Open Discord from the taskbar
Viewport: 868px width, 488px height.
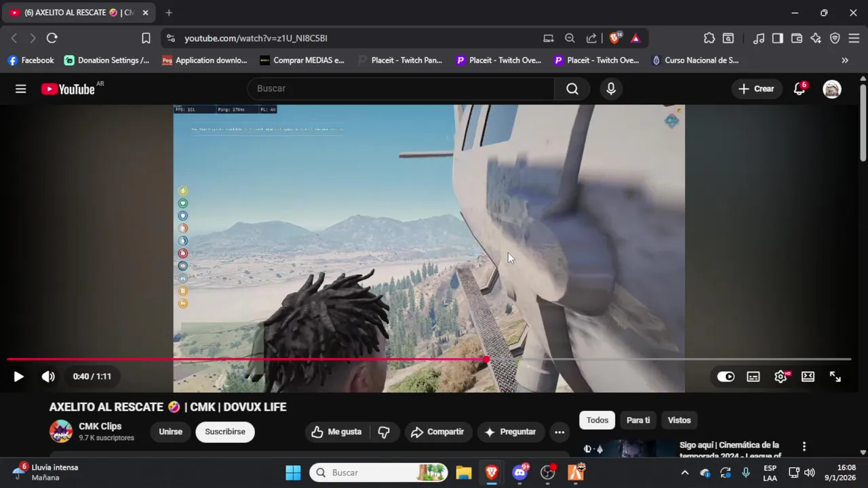[x=521, y=472]
